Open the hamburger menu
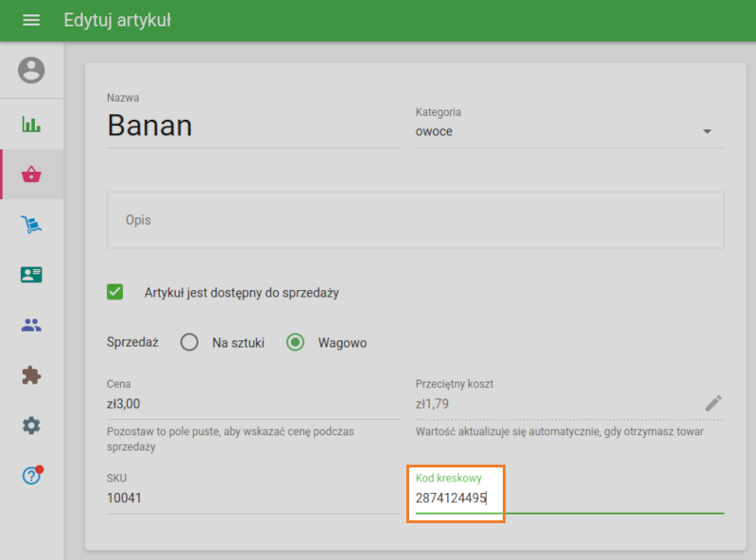756x560 pixels. pos(31,20)
